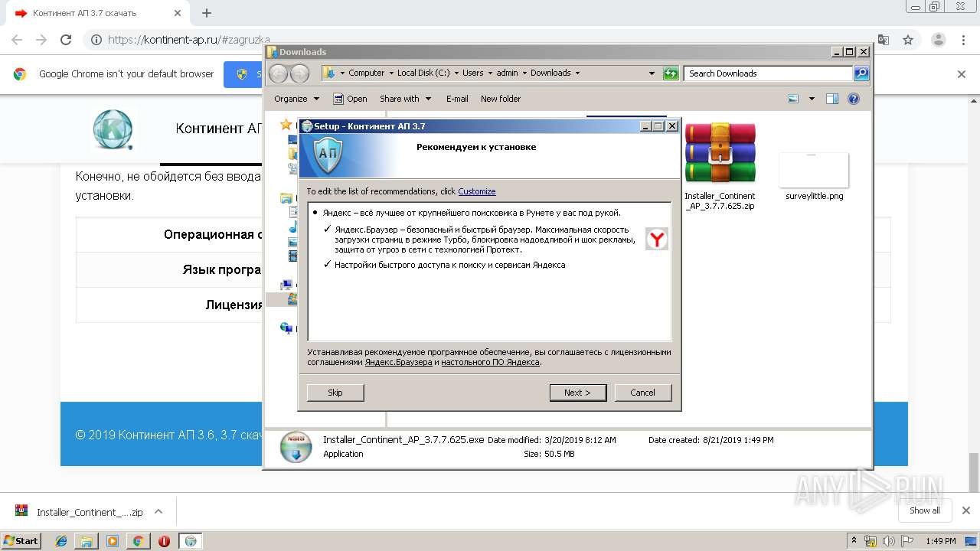
Task: Click inside the Search Downloads field
Action: tap(769, 73)
